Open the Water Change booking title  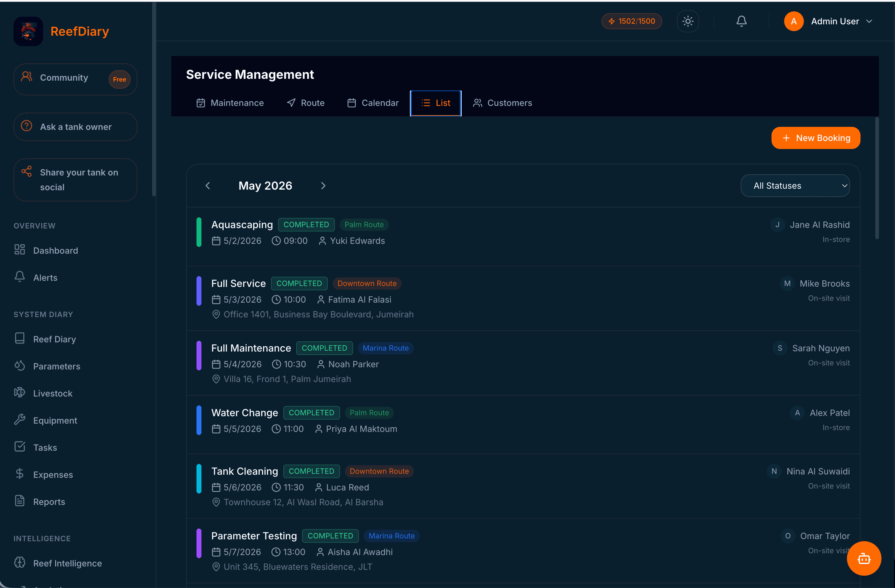(245, 413)
